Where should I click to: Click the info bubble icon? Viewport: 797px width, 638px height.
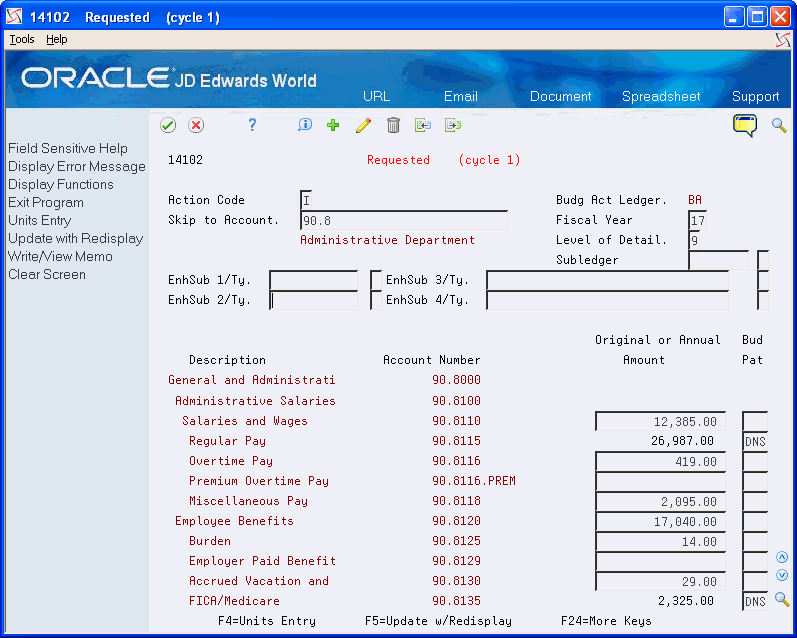coord(304,125)
